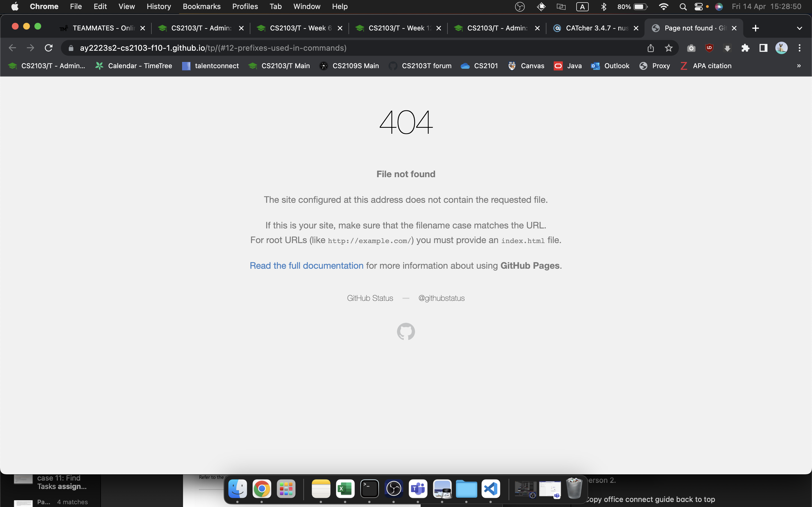The height and width of the screenshot is (507, 812).
Task: Open Visual Studio Code from the dock
Action: pos(491,489)
